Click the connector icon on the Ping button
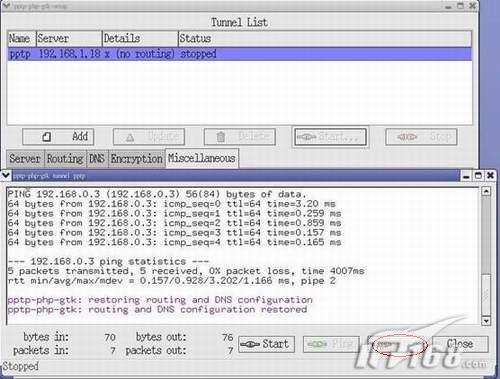Screen dimensions: 500x379 tap(317, 344)
